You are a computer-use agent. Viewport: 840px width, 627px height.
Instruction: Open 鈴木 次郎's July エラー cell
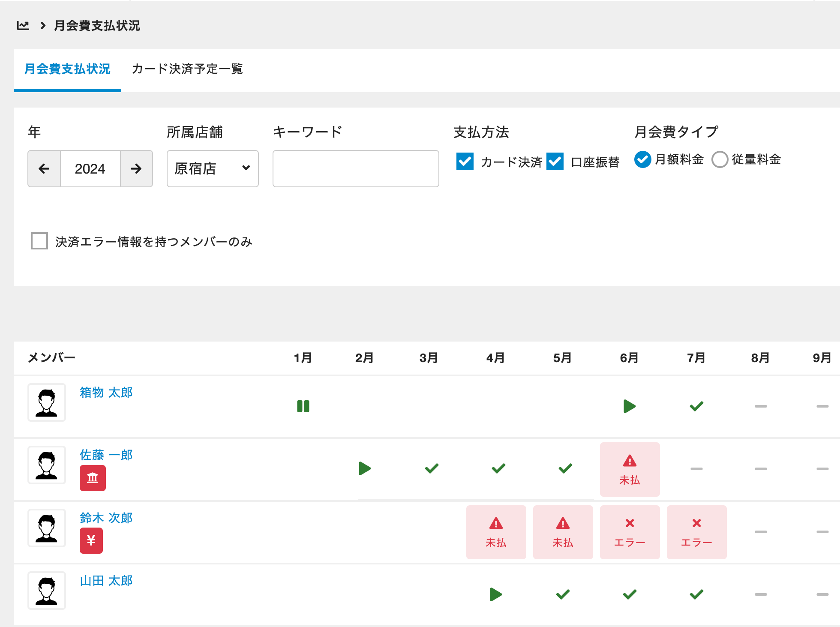coord(696,532)
